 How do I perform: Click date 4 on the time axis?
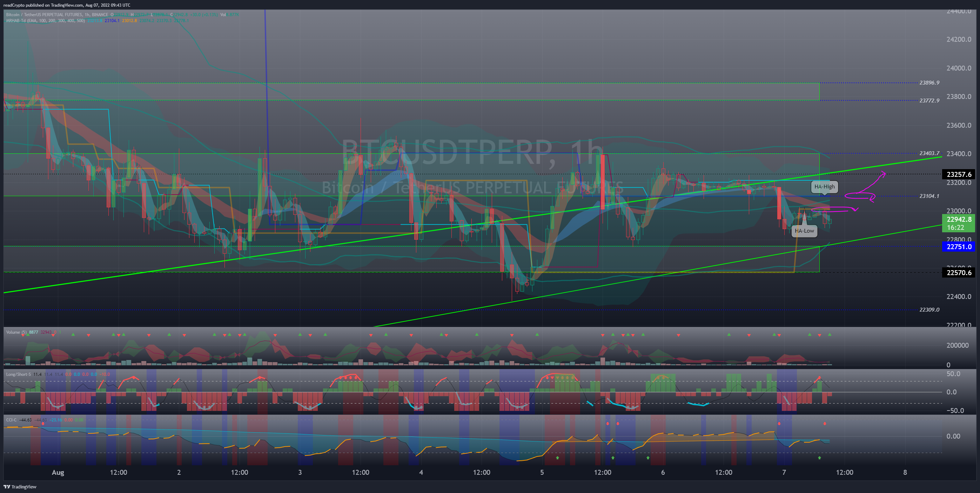point(421,472)
